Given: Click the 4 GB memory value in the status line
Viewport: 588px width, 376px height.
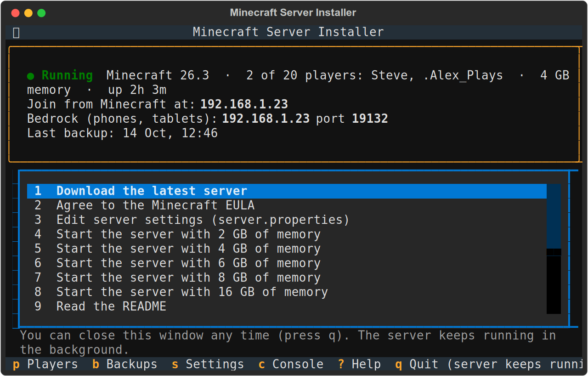Looking at the screenshot, I should [555, 75].
